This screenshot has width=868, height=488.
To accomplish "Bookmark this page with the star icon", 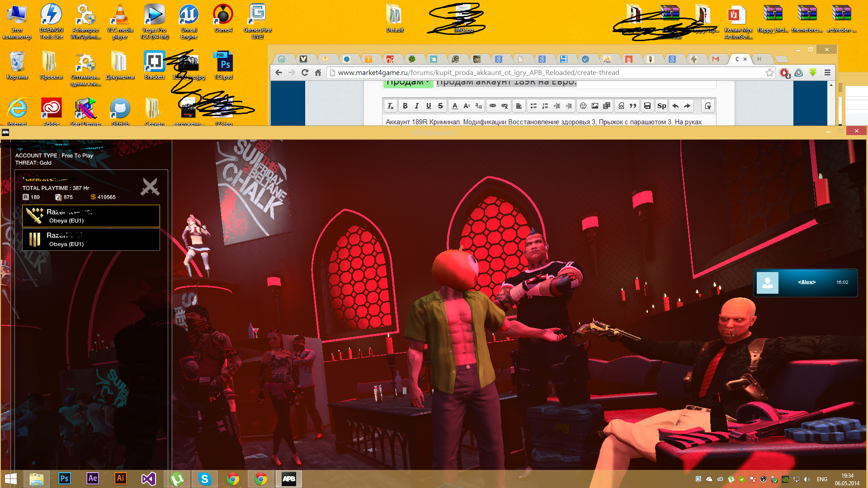I will pyautogui.click(x=769, y=72).
